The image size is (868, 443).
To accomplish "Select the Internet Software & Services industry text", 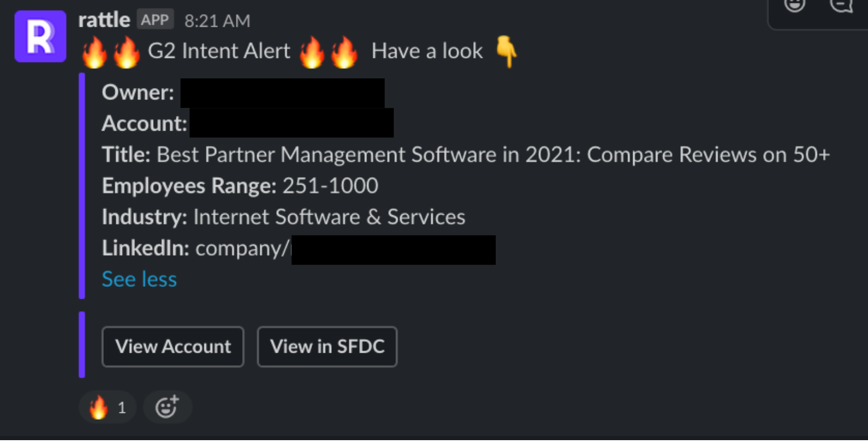I will [x=329, y=217].
